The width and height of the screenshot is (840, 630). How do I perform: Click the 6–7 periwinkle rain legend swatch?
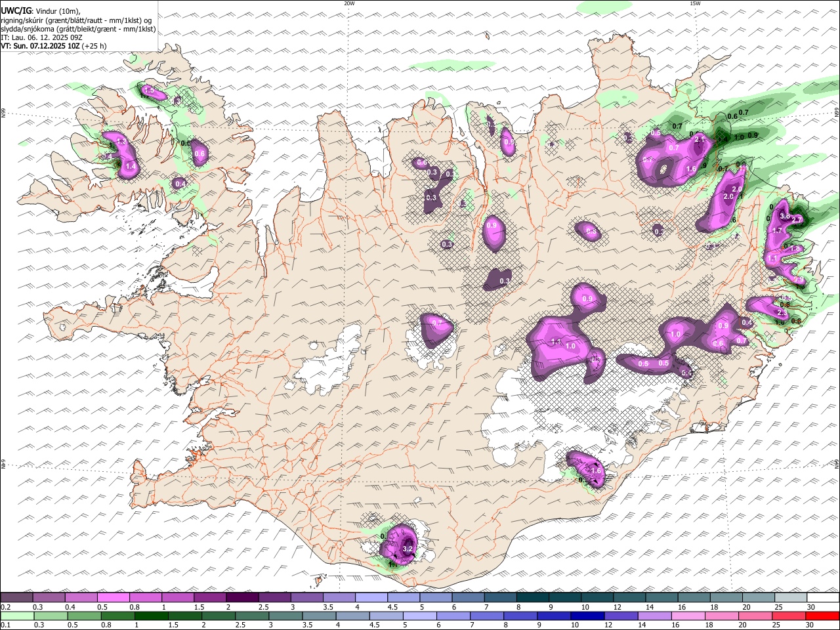tap(453, 616)
